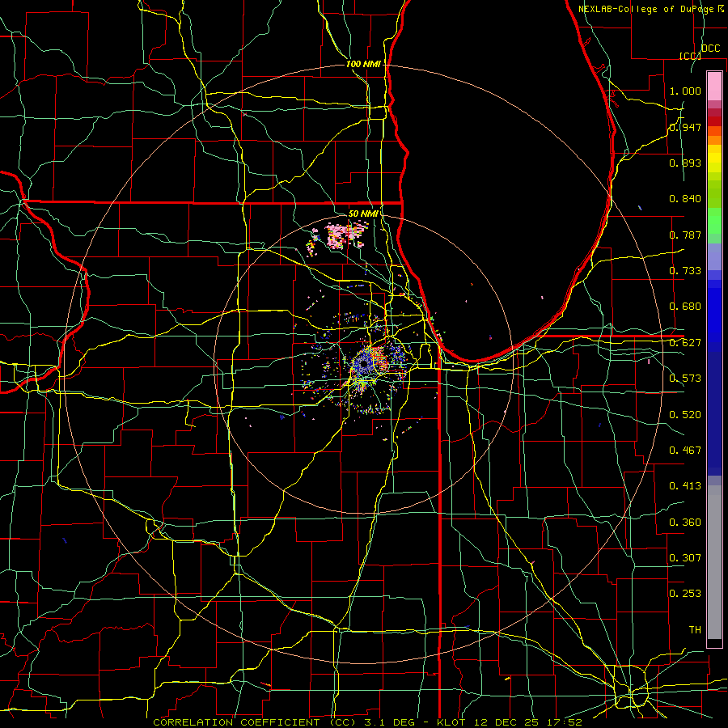728x728 pixels.
Task: Select the 0.467 color scale value
Action: tap(685, 451)
